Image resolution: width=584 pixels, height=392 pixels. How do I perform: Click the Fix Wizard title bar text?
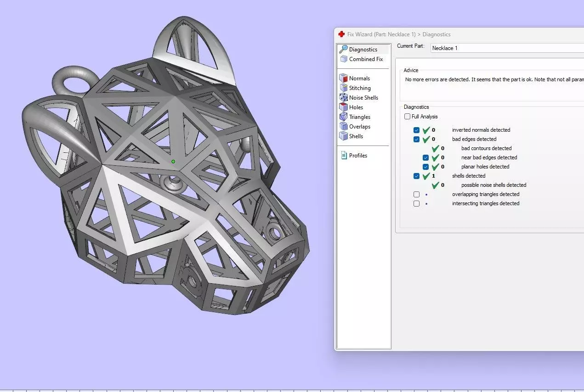point(399,34)
